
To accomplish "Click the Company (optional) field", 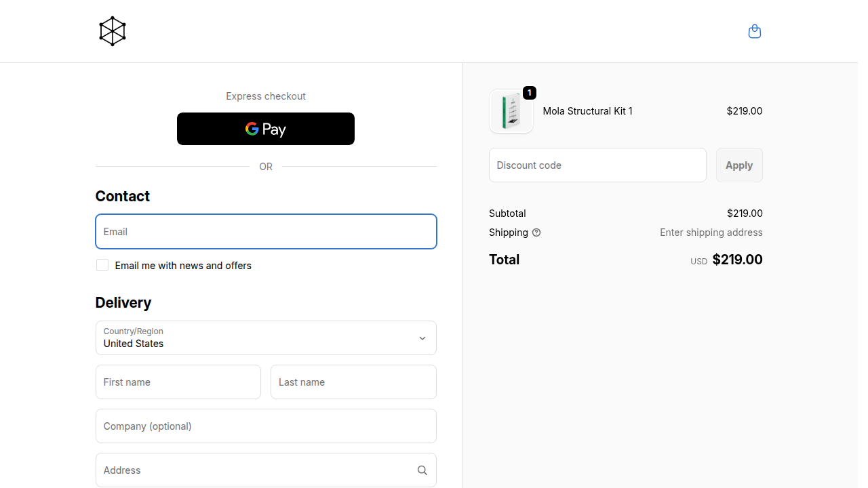I will 266,426.
